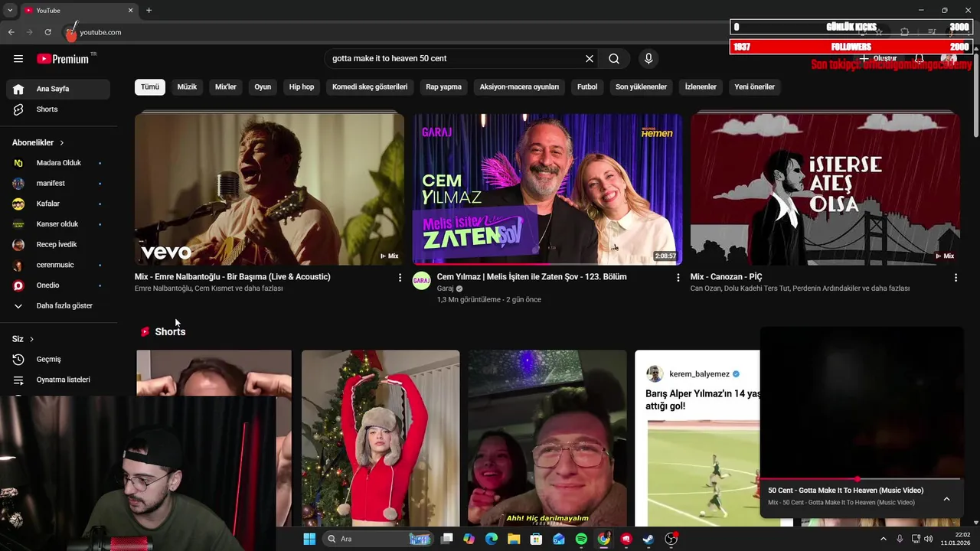
Task: Open the Christmas tree red hoodie Short
Action: click(x=381, y=439)
